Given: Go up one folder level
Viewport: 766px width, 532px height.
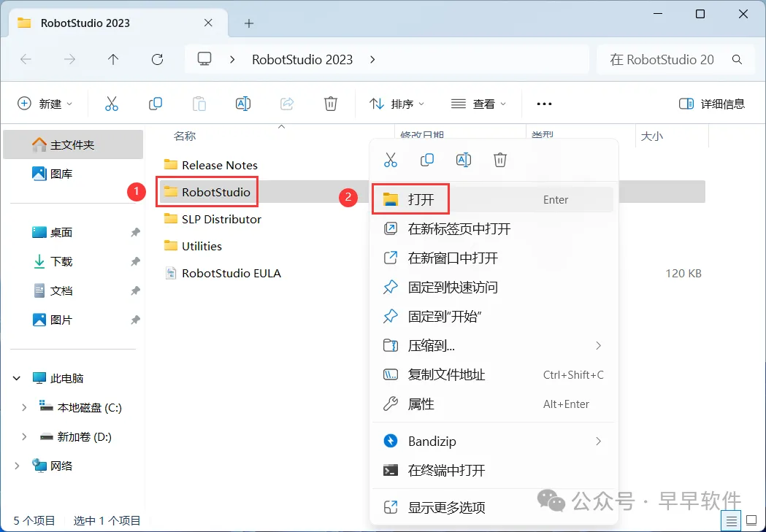Looking at the screenshot, I should [113, 60].
